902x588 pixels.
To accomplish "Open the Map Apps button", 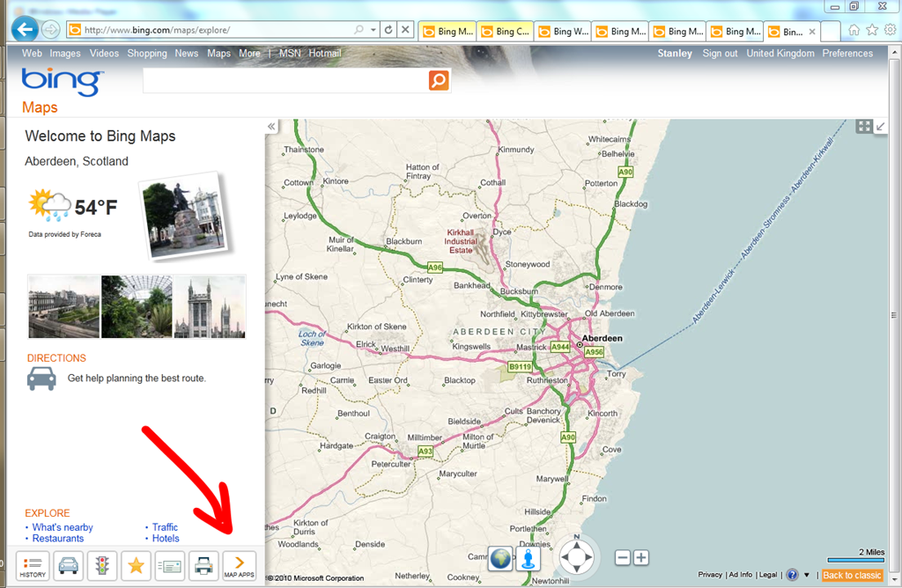I will tap(239, 565).
